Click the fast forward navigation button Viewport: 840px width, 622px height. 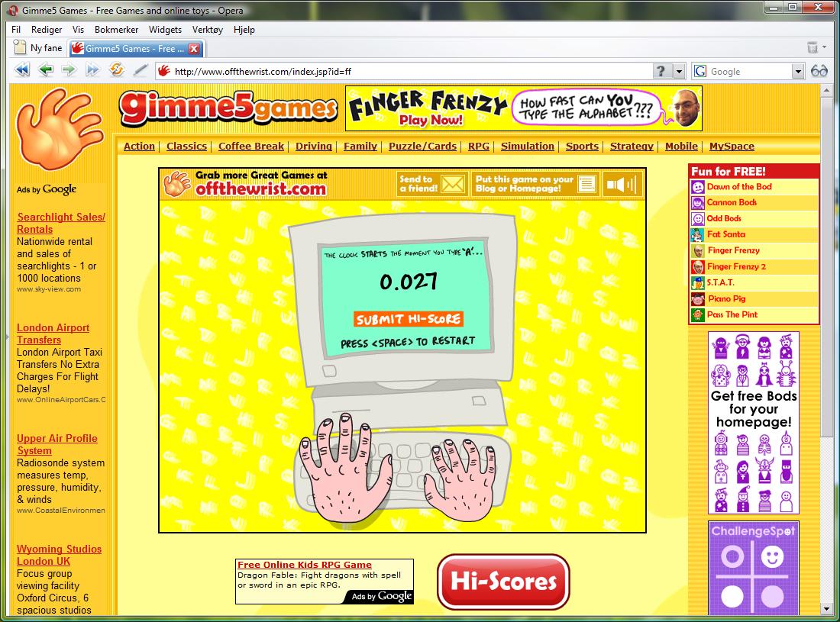(x=92, y=70)
